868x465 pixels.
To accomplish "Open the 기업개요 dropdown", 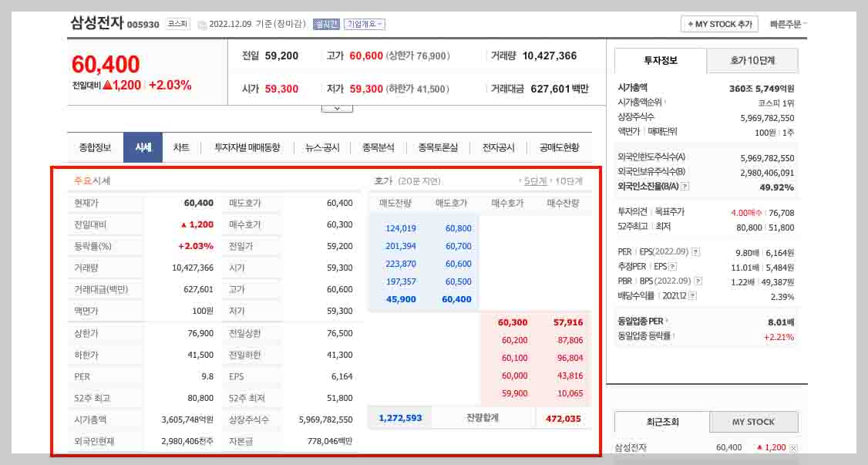I will pyautogui.click(x=365, y=25).
